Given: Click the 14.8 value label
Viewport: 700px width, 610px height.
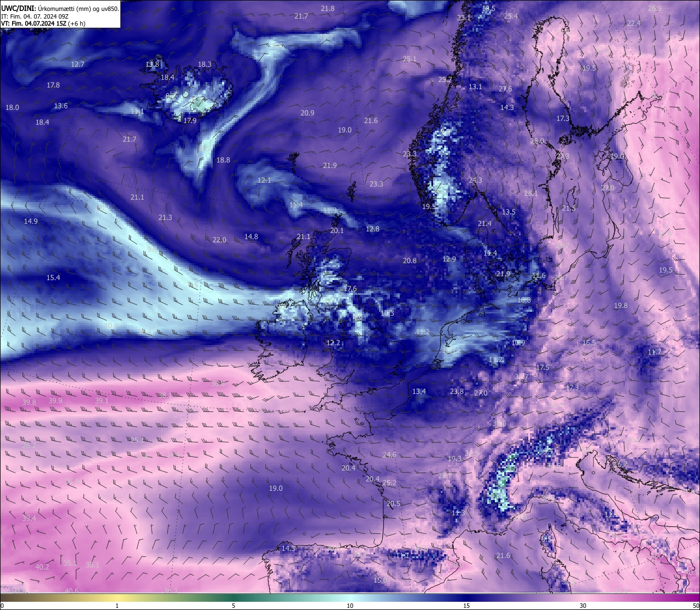Looking at the screenshot, I should click(251, 236).
